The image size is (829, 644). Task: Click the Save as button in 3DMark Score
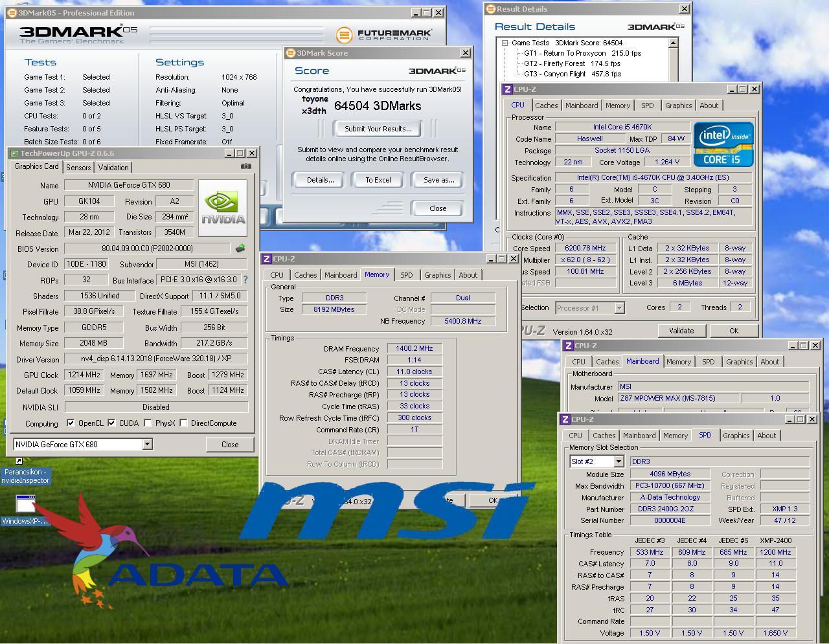438,180
